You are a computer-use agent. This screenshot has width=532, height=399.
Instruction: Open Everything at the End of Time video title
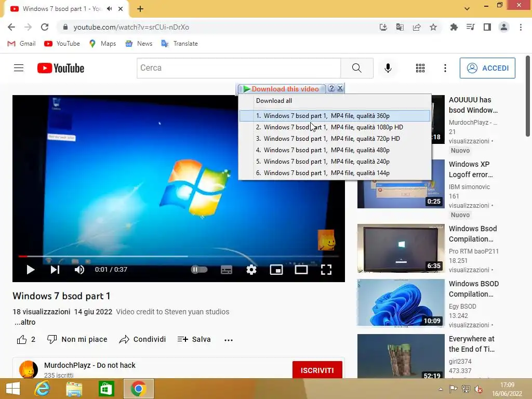tap(472, 344)
